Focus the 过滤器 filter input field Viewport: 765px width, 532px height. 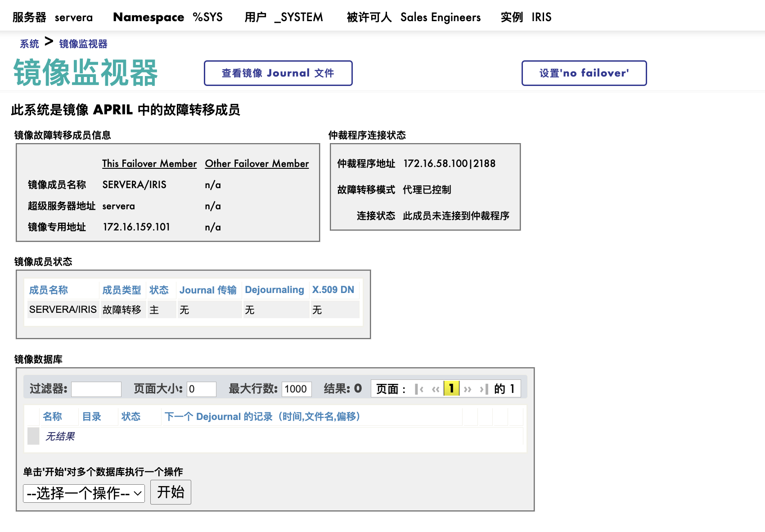(96, 389)
